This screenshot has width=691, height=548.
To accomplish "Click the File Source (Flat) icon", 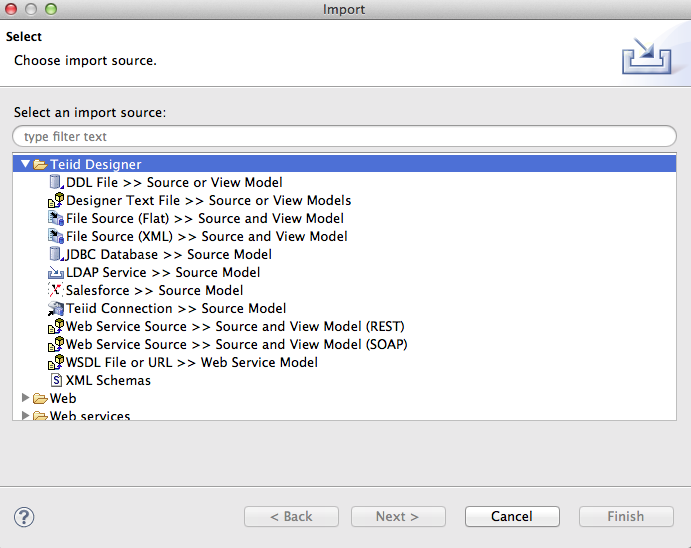I will pos(56,218).
